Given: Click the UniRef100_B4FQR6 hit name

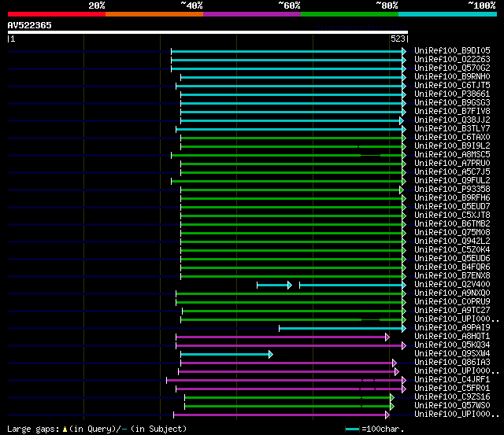Looking at the screenshot, I should (452, 267).
